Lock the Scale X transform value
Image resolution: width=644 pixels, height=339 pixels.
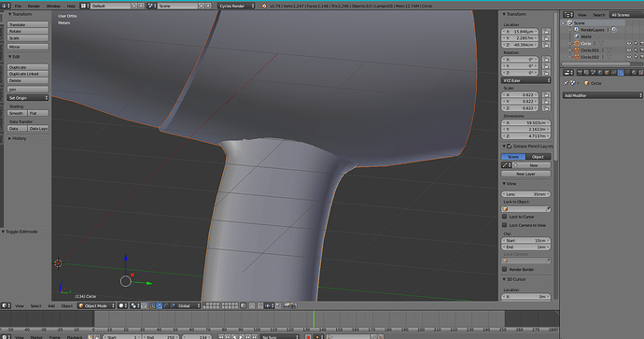(x=546, y=95)
